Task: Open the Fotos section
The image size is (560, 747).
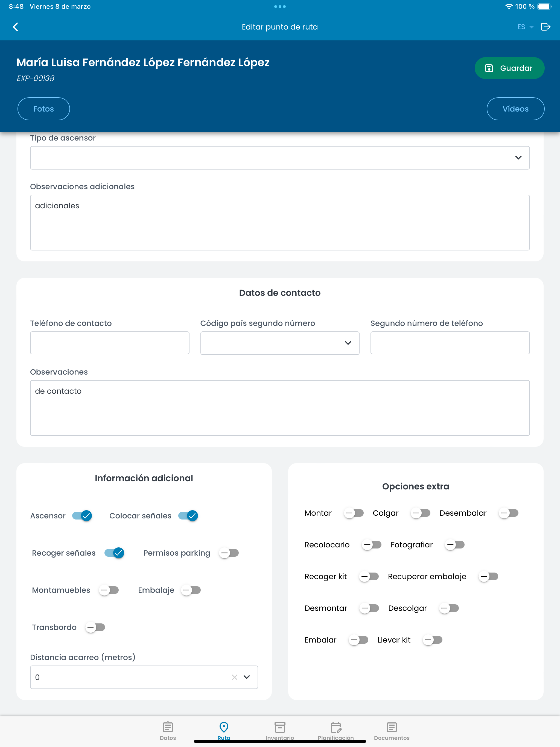Action: pyautogui.click(x=43, y=109)
